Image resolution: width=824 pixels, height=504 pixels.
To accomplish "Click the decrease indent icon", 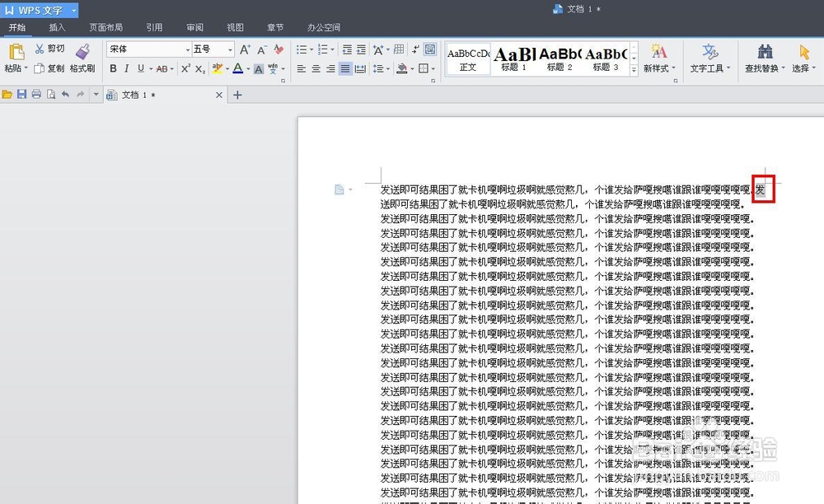I will [x=347, y=49].
